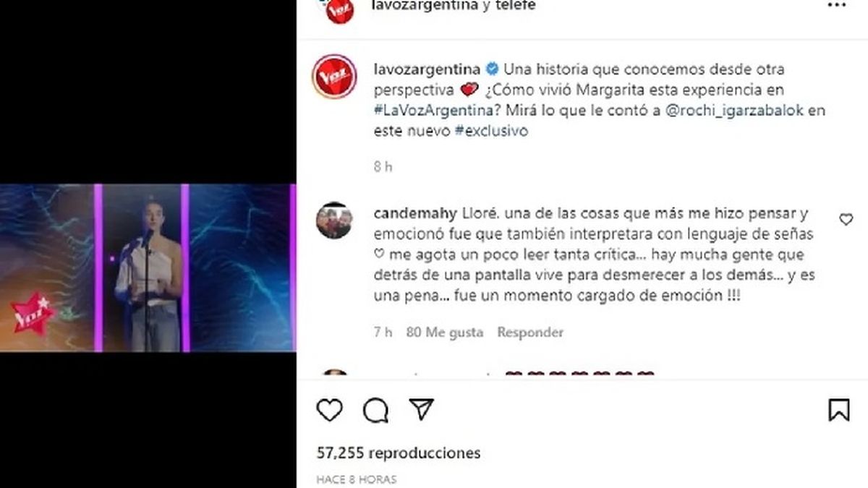This screenshot has height=488, width=868.
Task: Reply to candemahy's comment with Responder
Action: pos(530,333)
